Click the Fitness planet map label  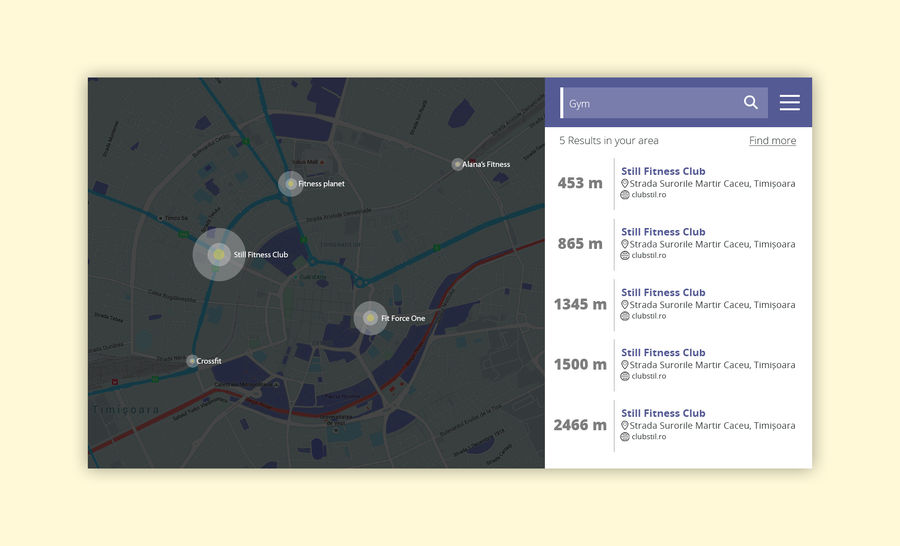tap(321, 184)
